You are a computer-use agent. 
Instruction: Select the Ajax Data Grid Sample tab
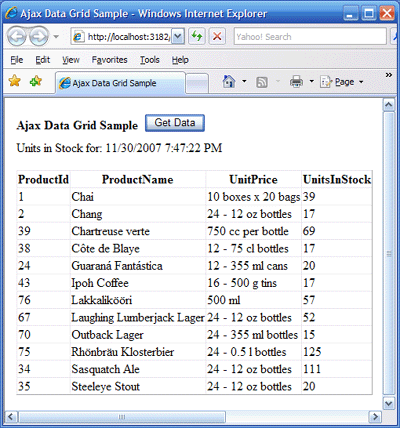[120, 83]
